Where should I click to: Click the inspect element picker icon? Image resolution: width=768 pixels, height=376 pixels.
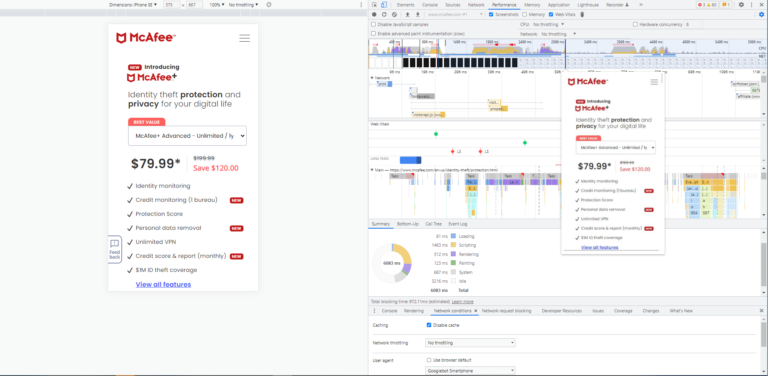[375, 4]
